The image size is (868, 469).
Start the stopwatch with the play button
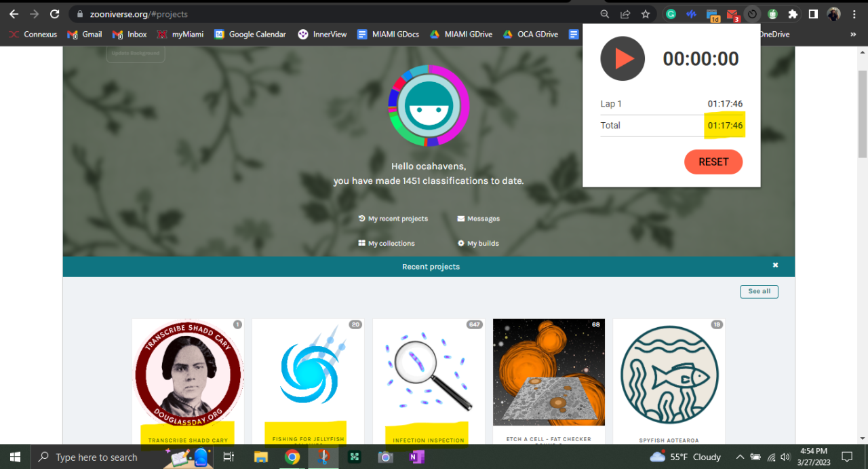(x=623, y=58)
